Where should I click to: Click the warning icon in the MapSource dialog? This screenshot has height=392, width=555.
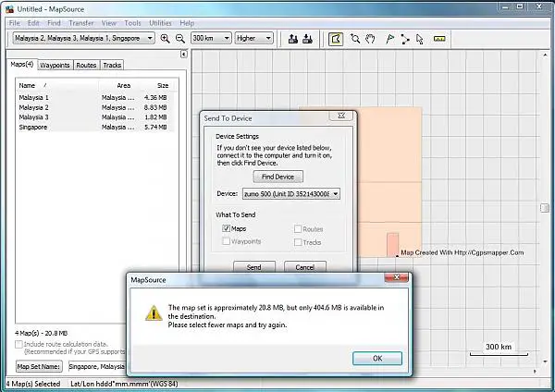click(x=154, y=313)
